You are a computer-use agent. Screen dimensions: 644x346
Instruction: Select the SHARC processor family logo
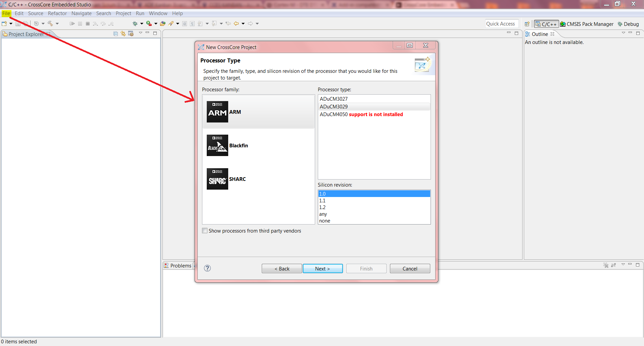point(217,179)
